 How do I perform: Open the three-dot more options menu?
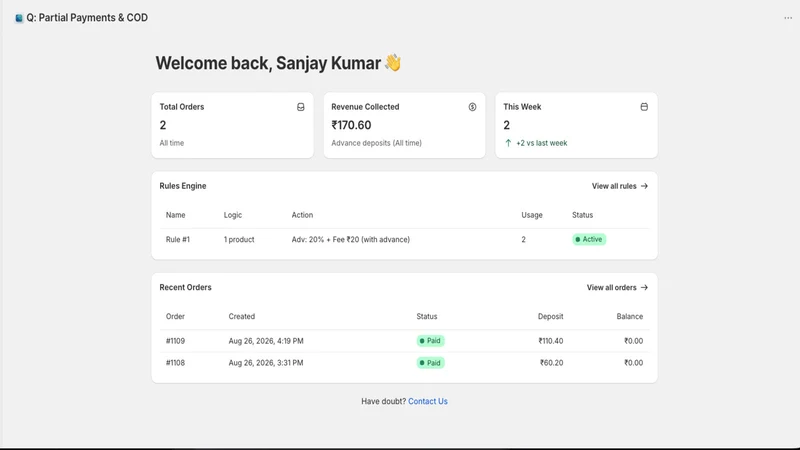click(x=788, y=18)
